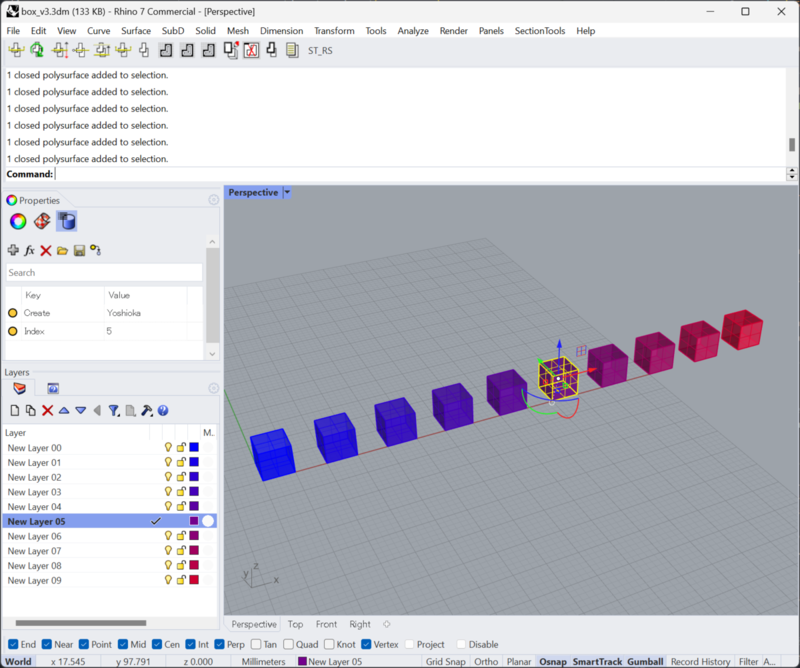The width and height of the screenshot is (800, 668).
Task: Switch to the Right viewport tab
Action: click(360, 624)
